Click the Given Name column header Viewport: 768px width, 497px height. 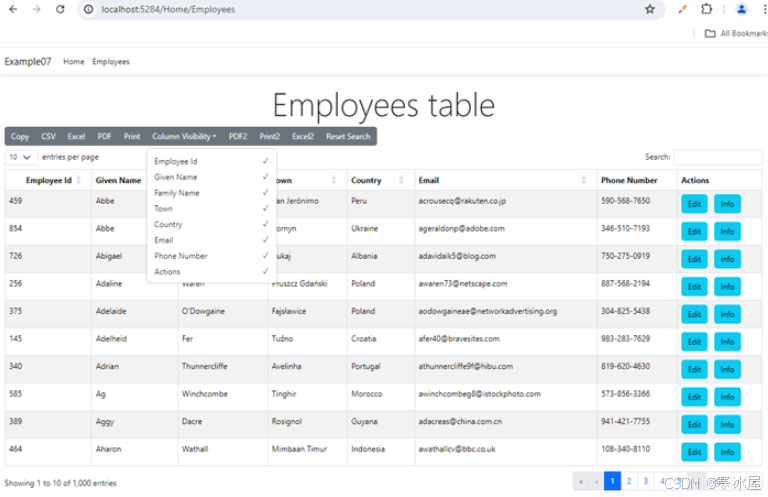tap(119, 180)
